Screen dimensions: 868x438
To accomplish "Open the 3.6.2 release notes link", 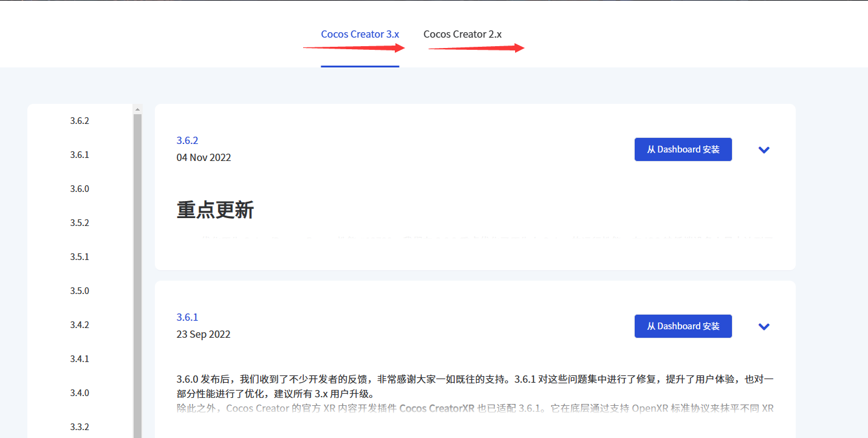I will coord(186,140).
